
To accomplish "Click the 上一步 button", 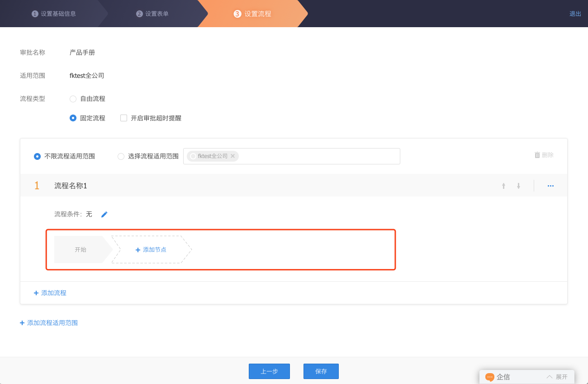I will [x=269, y=371].
